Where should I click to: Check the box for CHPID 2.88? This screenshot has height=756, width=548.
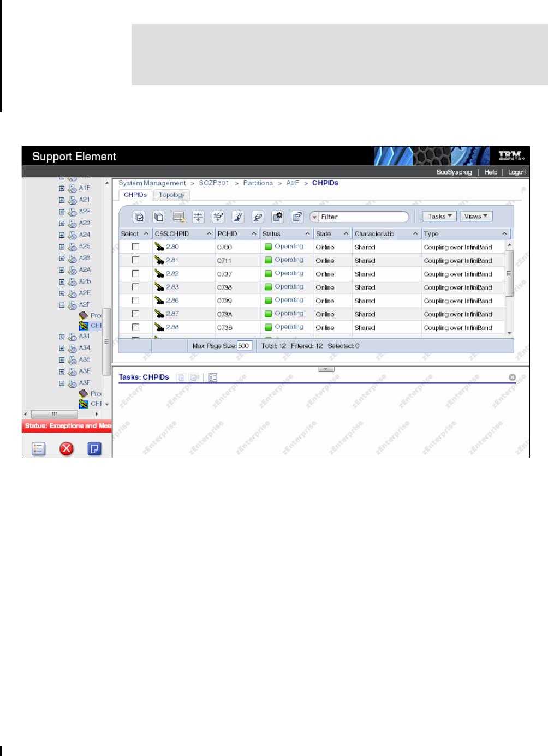click(x=135, y=327)
